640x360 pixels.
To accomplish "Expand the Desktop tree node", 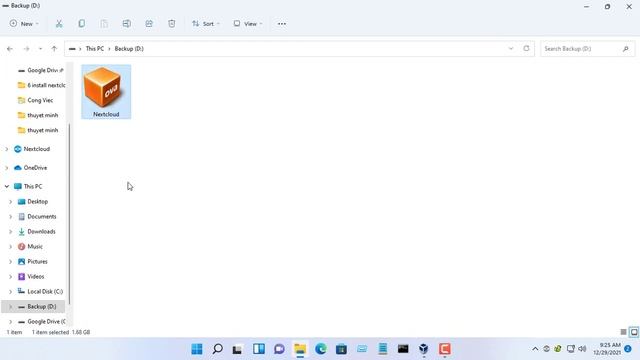I will click(x=11, y=202).
